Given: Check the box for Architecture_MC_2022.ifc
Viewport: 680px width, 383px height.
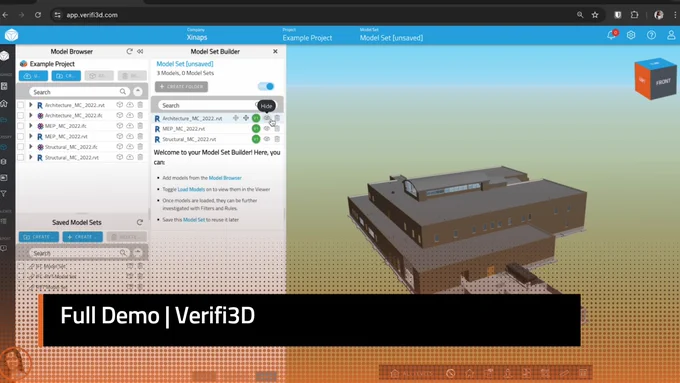Looking at the screenshot, I should [20, 115].
